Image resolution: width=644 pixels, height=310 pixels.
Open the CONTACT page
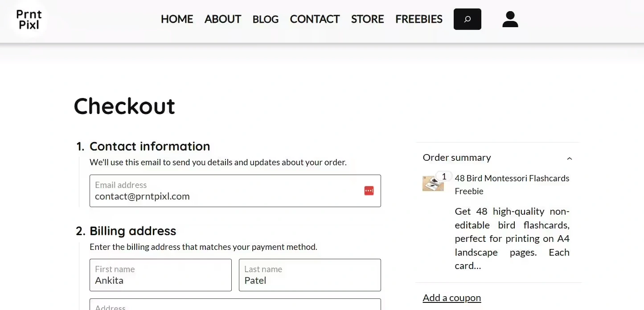coord(315,19)
